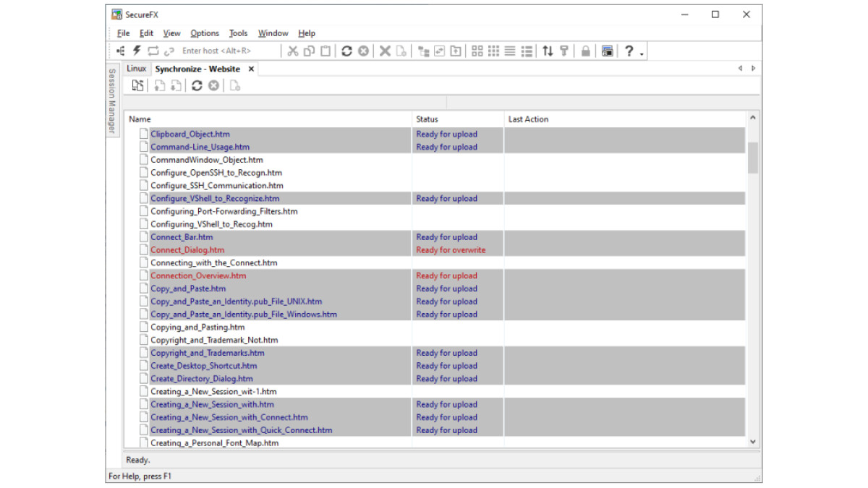This screenshot has width=868, height=488.
Task: Click the Download icon in Synchronize toolbar
Action: 176,85
